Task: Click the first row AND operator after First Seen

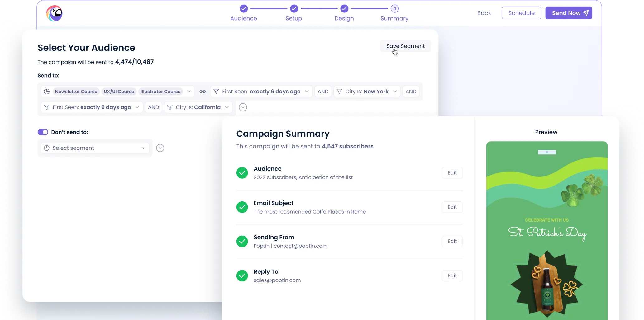Action: [323, 92]
